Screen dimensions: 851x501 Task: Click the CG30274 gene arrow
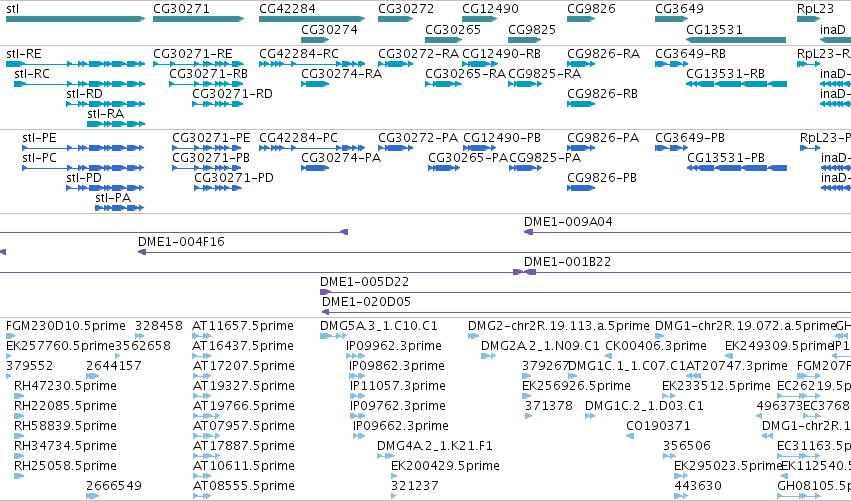(x=315, y=40)
